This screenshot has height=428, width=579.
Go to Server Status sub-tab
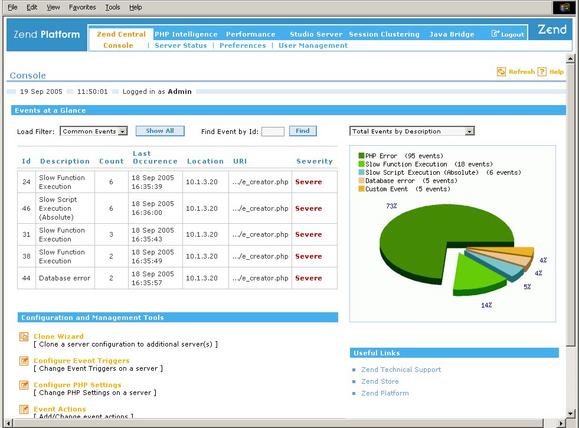[x=181, y=45]
